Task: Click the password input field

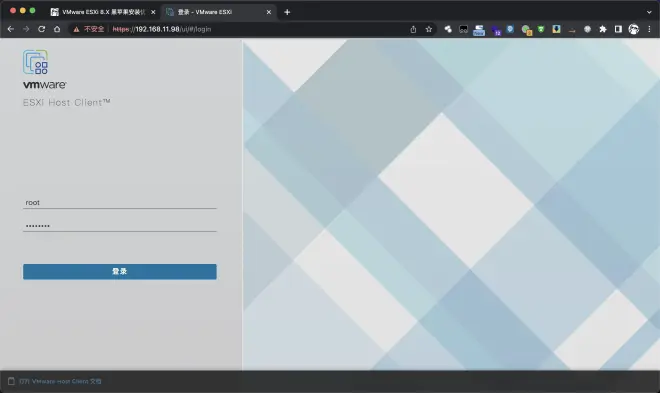Action: [x=120, y=226]
